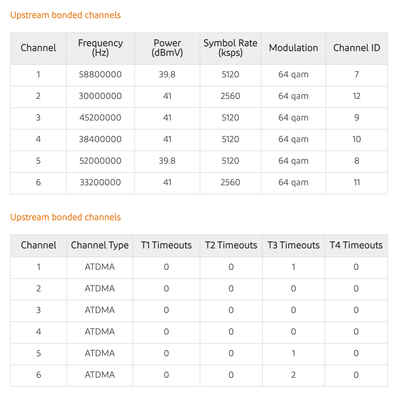Select the Symbol Rate (ksps) header
The height and width of the screenshot is (400, 394).
click(230, 48)
